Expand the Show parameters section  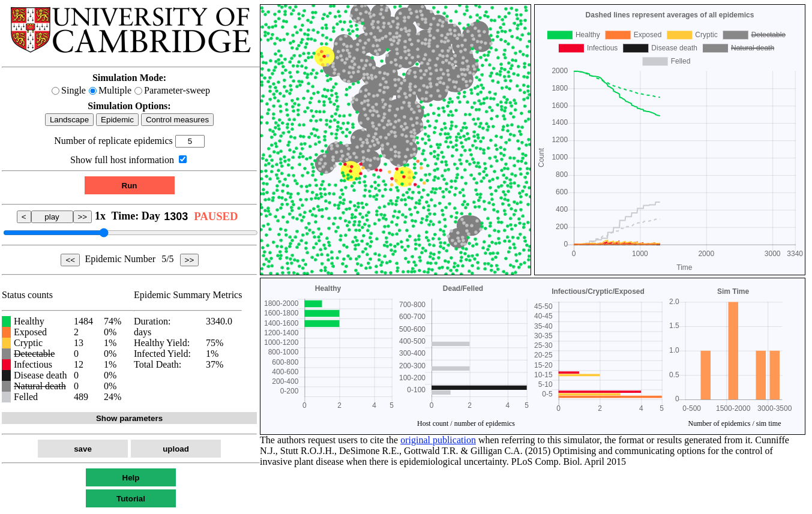129,419
